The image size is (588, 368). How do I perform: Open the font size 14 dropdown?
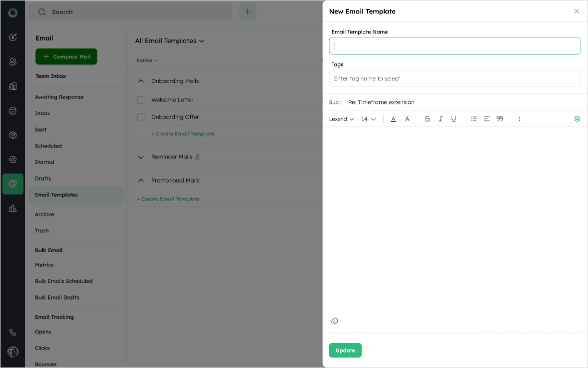369,119
